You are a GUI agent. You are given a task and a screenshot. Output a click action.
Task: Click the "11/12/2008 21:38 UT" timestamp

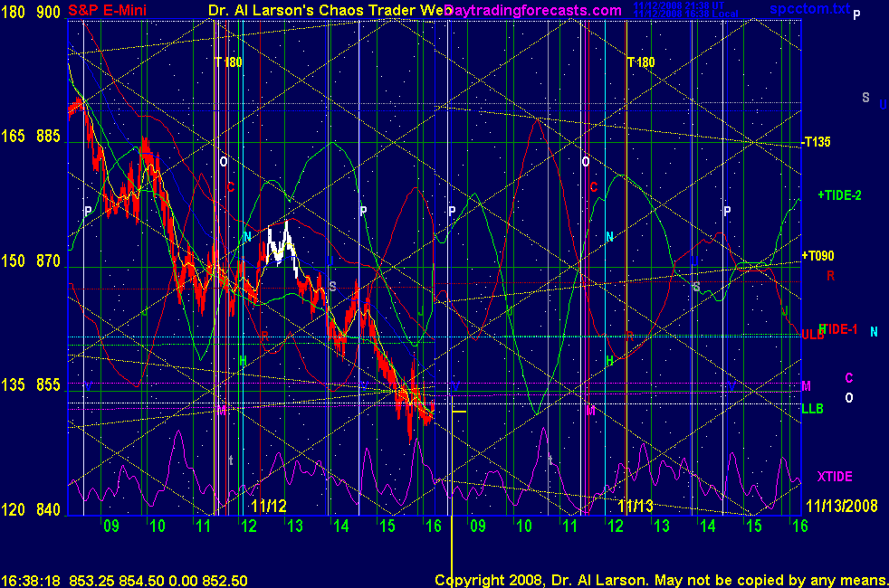[679, 5]
